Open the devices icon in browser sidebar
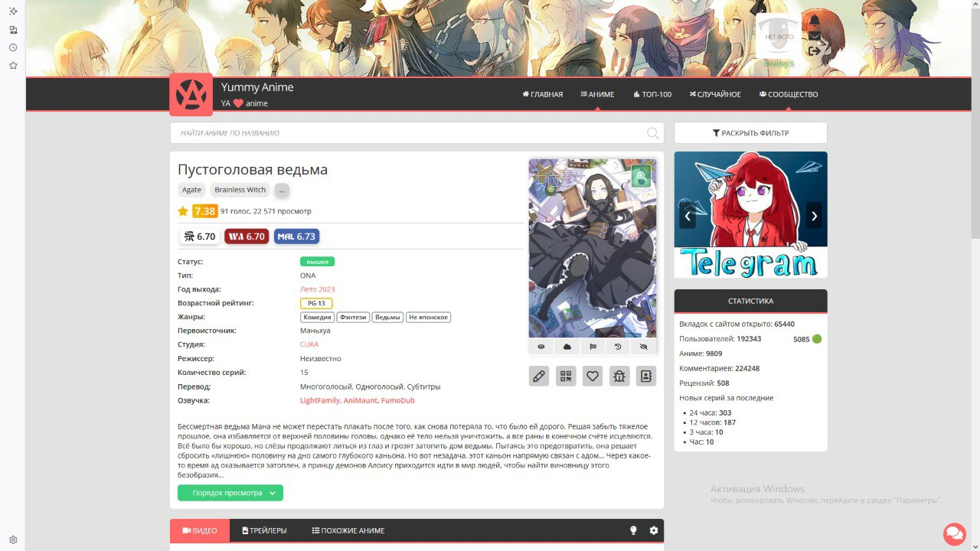Screen dimensions: 980x551 coord(13,30)
